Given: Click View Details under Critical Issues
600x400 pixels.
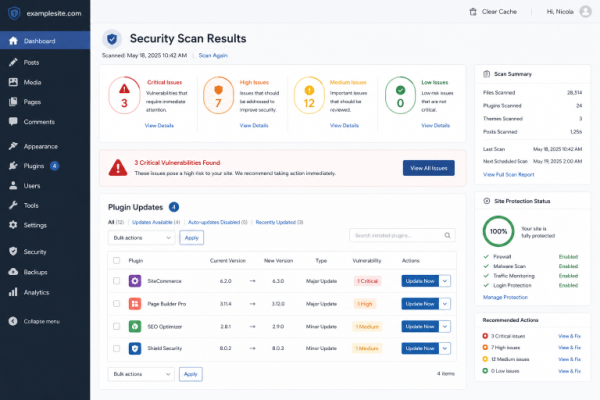Looking at the screenshot, I should click(159, 126).
